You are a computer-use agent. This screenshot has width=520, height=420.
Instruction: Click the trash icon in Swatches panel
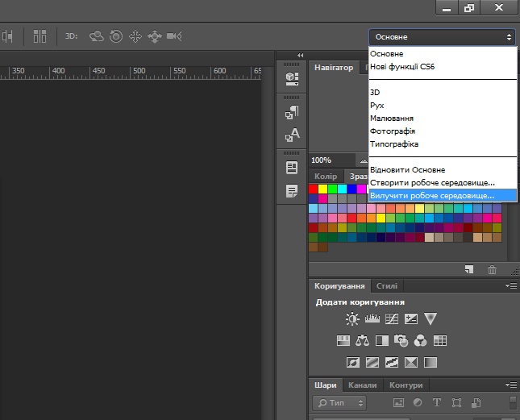[492, 269]
